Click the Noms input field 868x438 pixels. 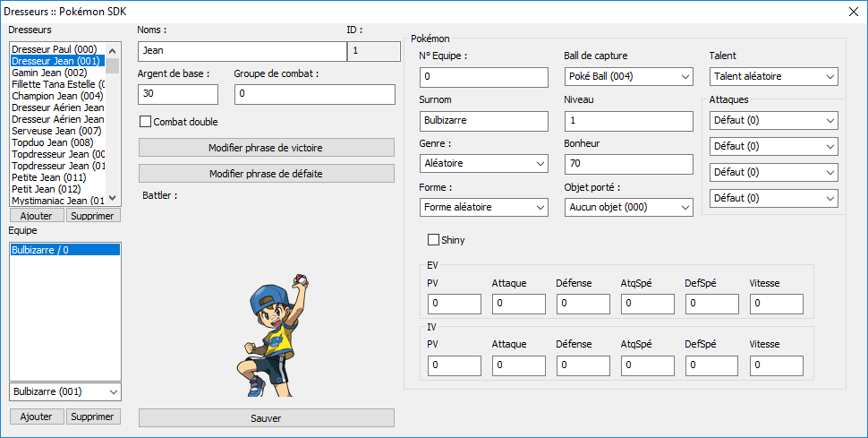click(x=242, y=51)
